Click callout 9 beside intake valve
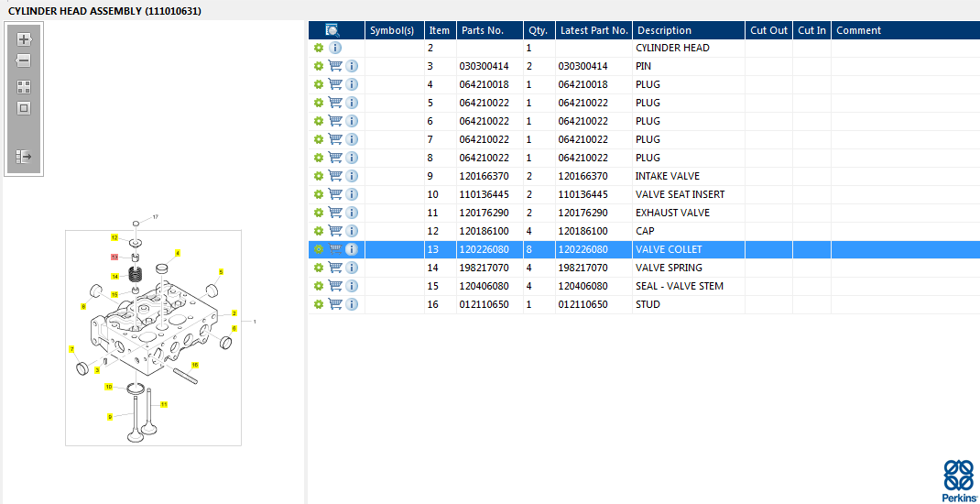The width and height of the screenshot is (980, 504). 109,417
